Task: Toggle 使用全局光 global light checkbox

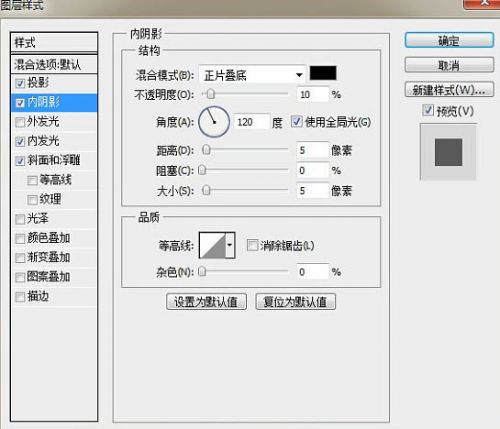Action: [296, 122]
